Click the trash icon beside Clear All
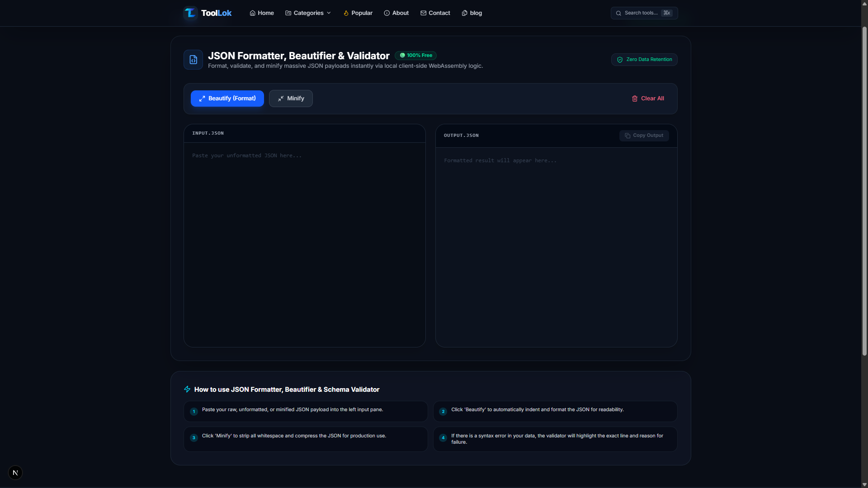The image size is (868, 488). pyautogui.click(x=635, y=99)
